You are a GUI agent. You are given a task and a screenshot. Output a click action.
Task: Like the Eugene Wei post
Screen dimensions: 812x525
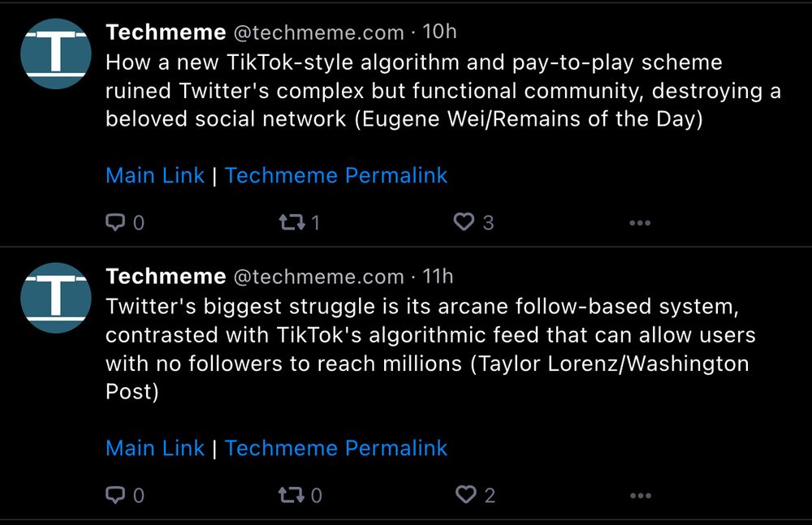click(464, 222)
